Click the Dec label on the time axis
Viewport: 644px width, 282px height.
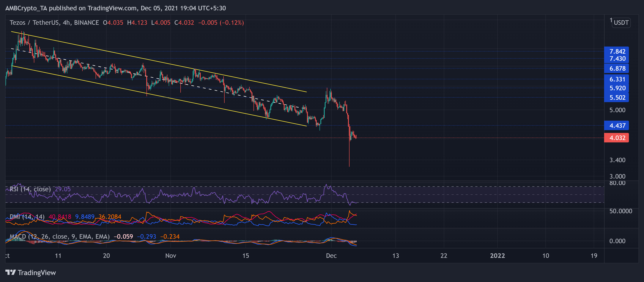331,256
